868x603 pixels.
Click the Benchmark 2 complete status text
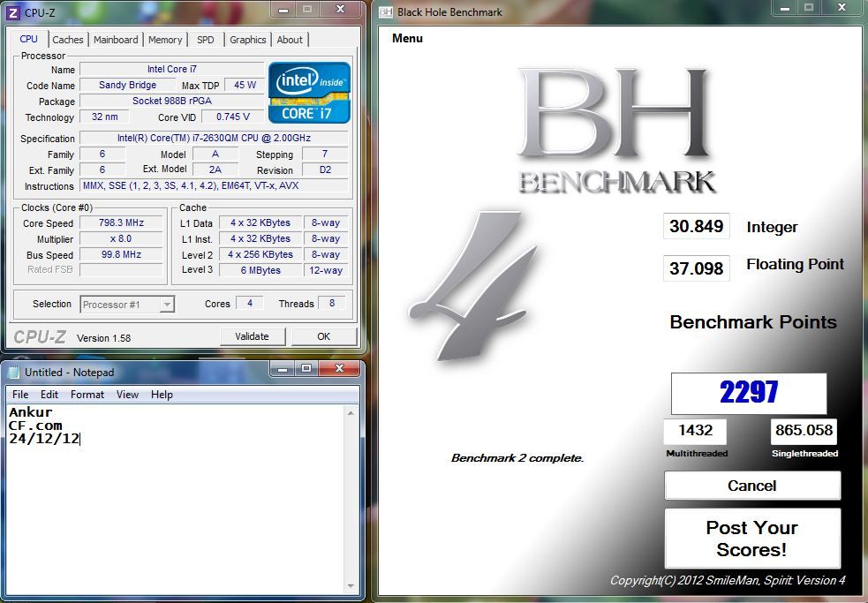coord(517,458)
